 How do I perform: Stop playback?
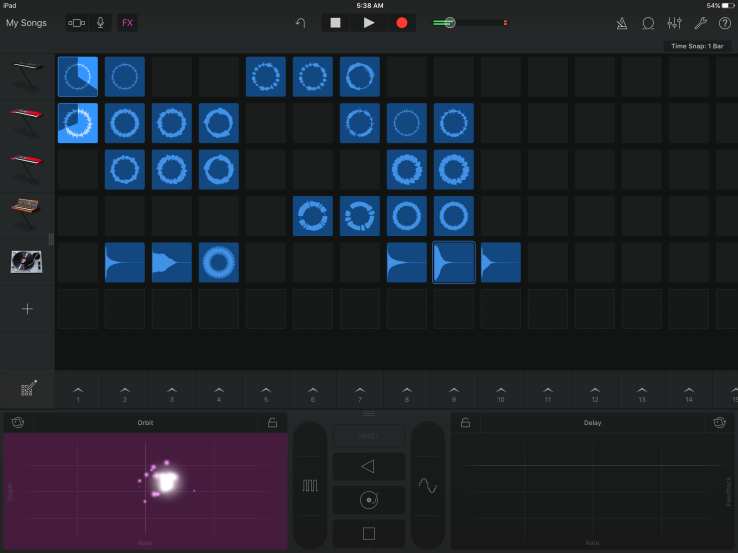click(336, 23)
